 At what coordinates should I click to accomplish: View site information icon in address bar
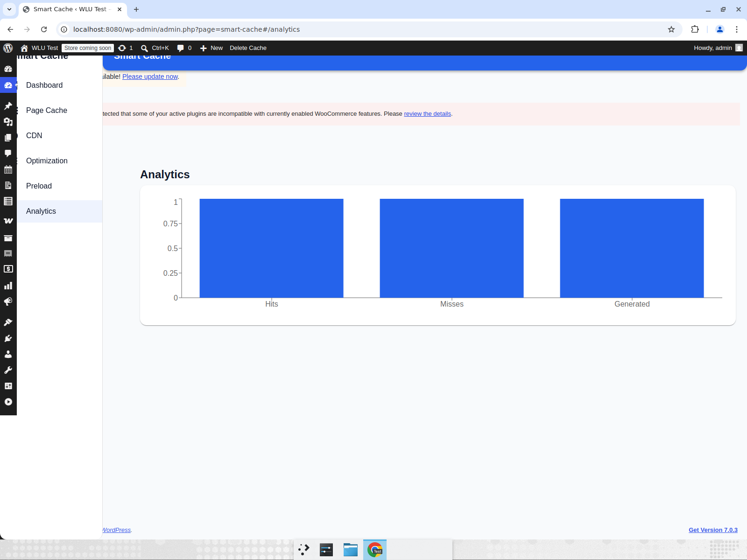(x=64, y=29)
